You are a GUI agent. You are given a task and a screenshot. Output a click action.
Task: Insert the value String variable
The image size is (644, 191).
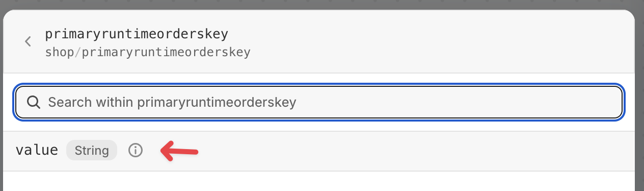(x=319, y=151)
